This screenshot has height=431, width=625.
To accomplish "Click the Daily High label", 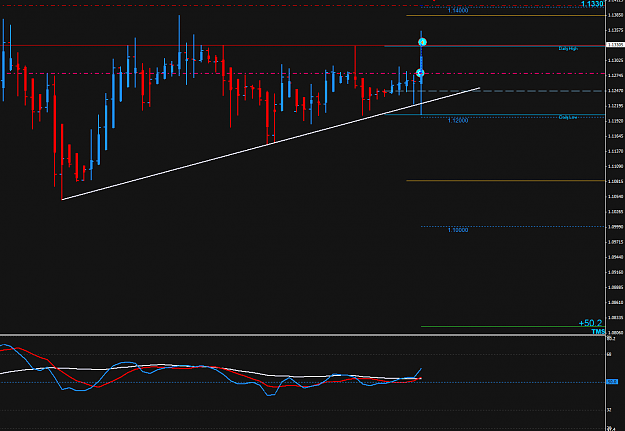I will (x=568, y=49).
